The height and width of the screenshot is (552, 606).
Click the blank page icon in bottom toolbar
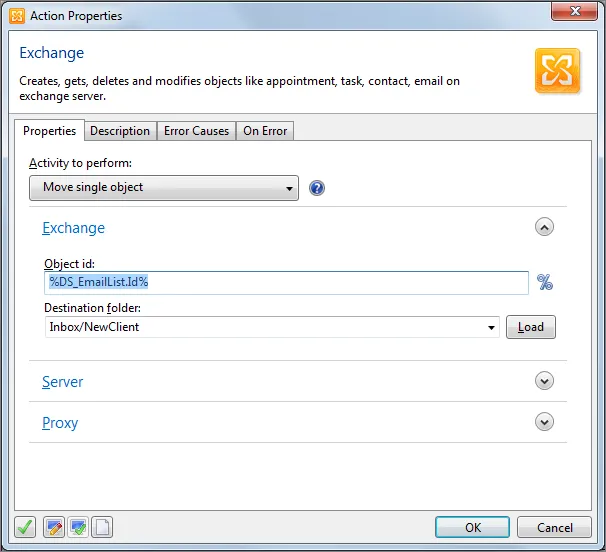pos(102,527)
